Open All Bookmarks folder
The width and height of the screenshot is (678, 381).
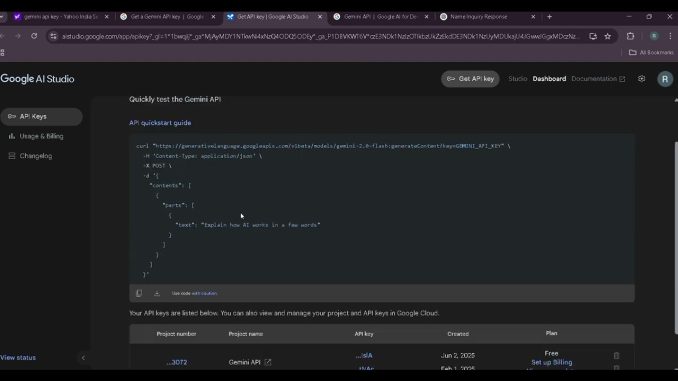651,52
